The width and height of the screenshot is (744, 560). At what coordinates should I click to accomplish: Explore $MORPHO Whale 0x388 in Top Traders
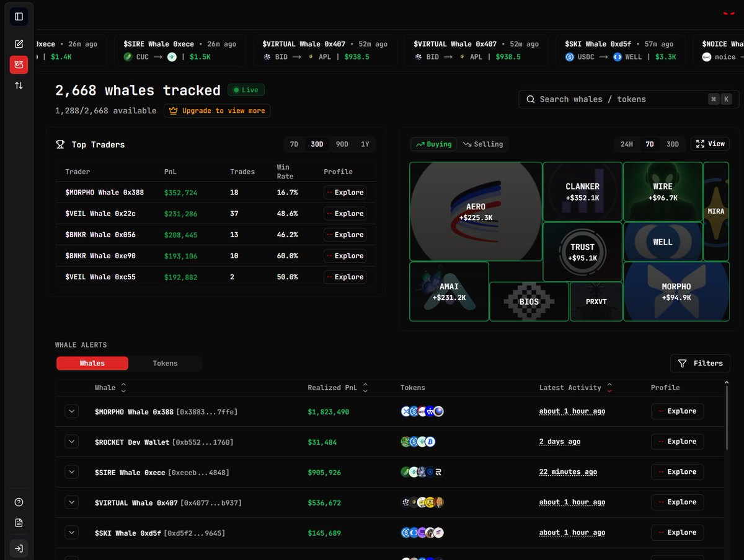[x=345, y=193]
